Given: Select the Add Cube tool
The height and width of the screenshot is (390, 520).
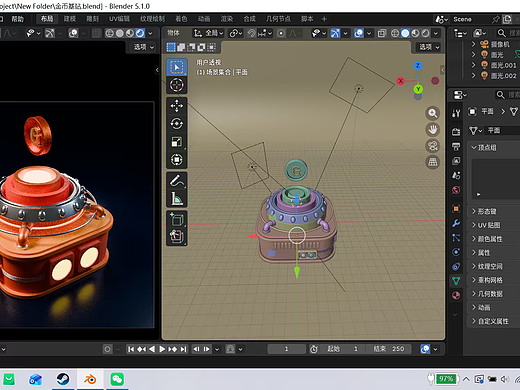Looking at the screenshot, I should pos(177,219).
